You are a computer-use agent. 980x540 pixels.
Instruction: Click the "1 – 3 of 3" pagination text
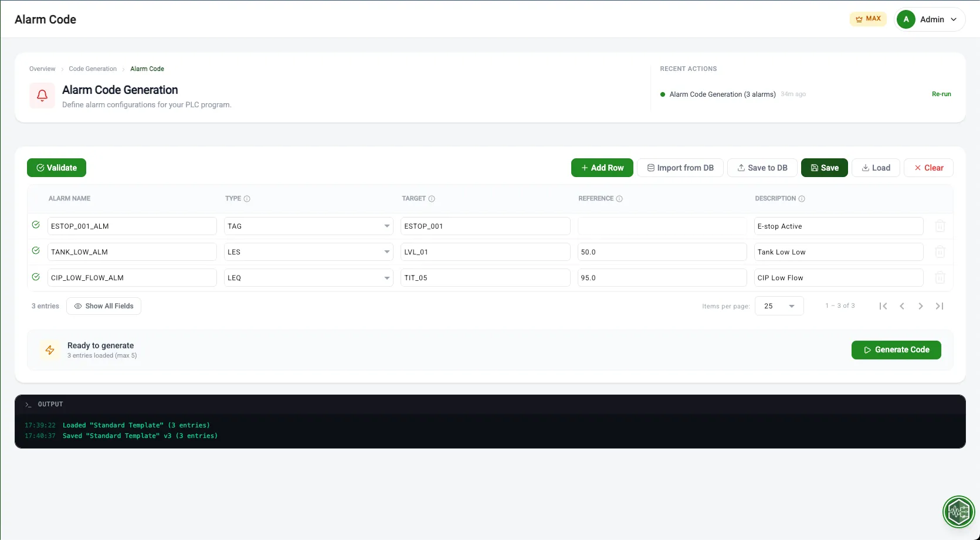click(x=840, y=306)
